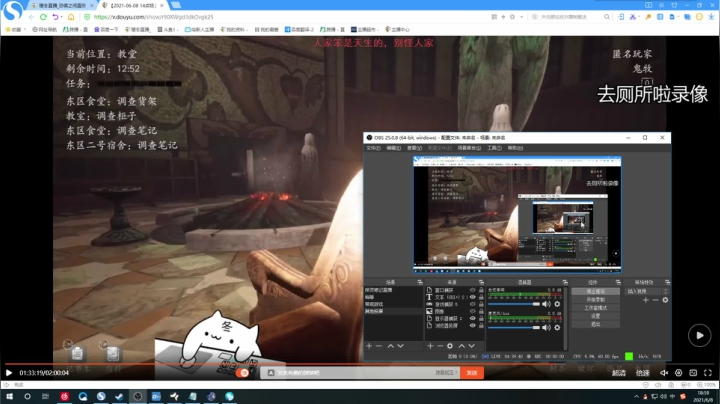Image resolution: width=720 pixels, height=404 pixels.
Task: Toggle web fullscreen mode in player
Action: [x=693, y=373]
